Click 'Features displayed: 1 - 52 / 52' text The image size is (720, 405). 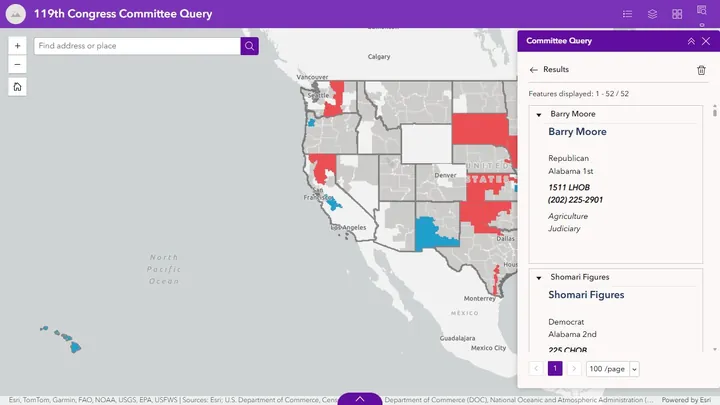(x=579, y=94)
